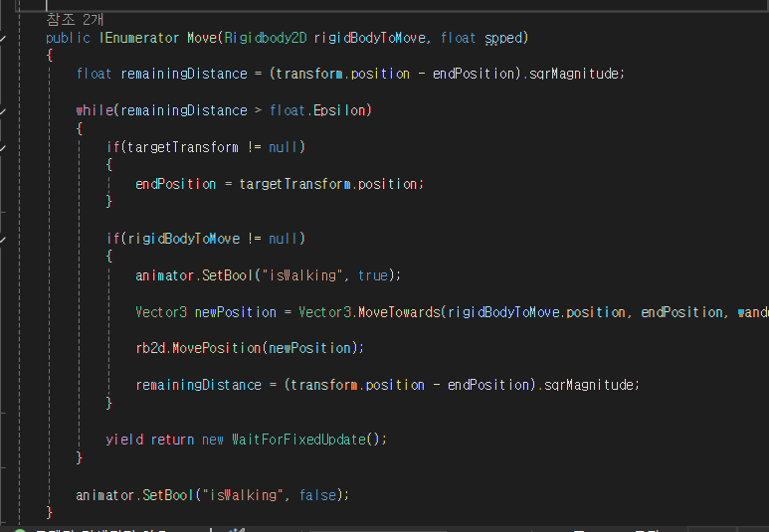Screen dimensions: 769x532
Task: Open the "참조 2개" references CodeLens link
Action: coord(75,20)
